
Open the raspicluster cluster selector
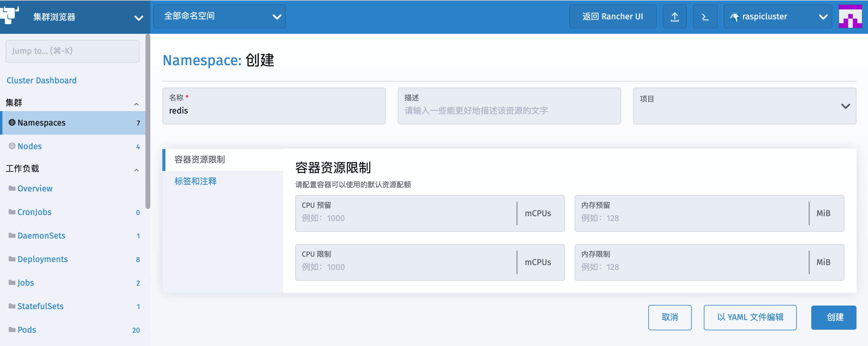[x=777, y=17]
